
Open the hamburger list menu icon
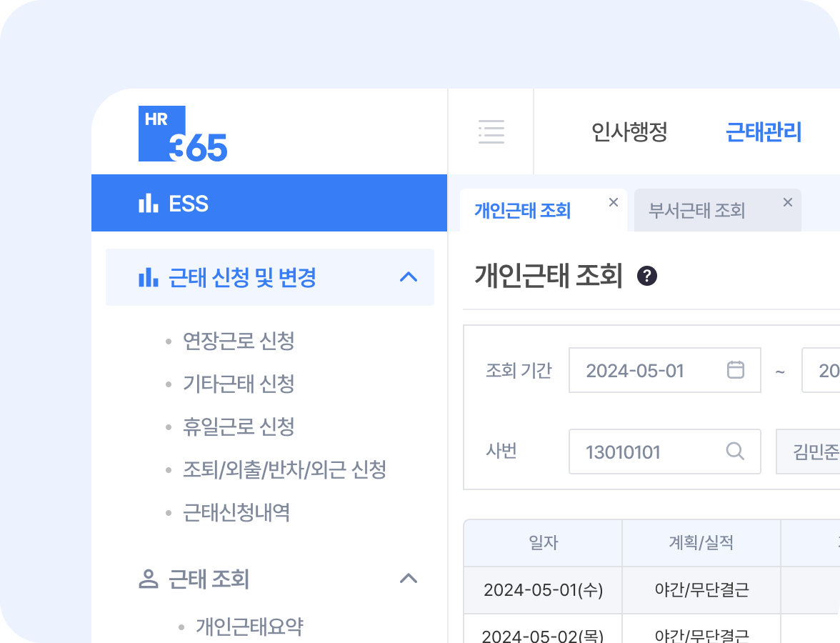tap(491, 133)
